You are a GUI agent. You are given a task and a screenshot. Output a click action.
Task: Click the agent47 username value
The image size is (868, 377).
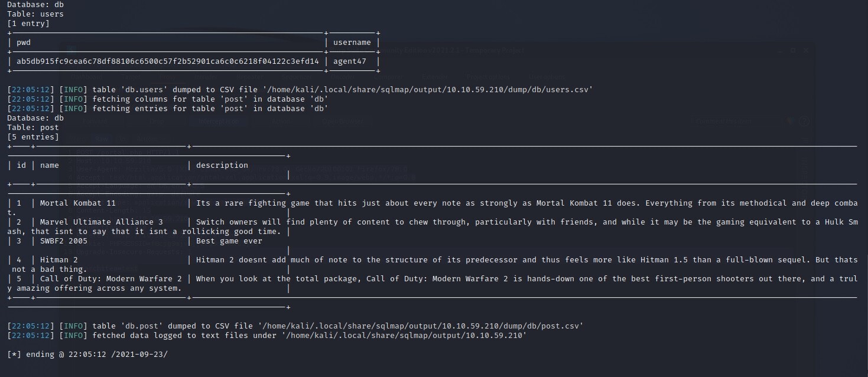(x=352, y=61)
